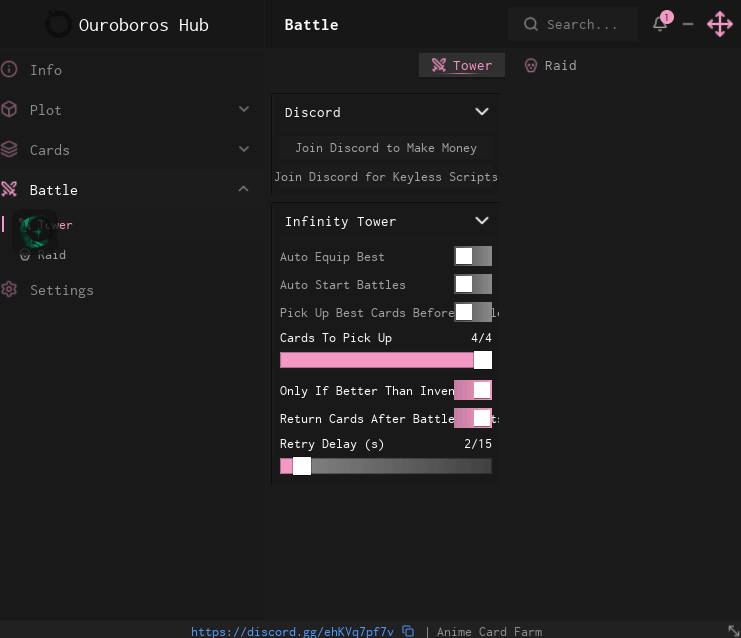This screenshot has width=741, height=638.
Task: Switch to the Tower tab
Action: pos(462,65)
